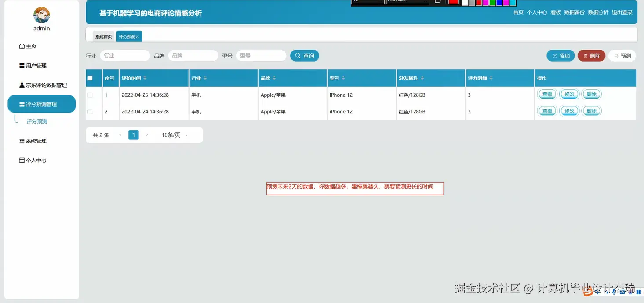Viewport: 644px width, 303px height.
Task: Click 修改 in the 2022-04-25 row
Action: click(x=569, y=94)
